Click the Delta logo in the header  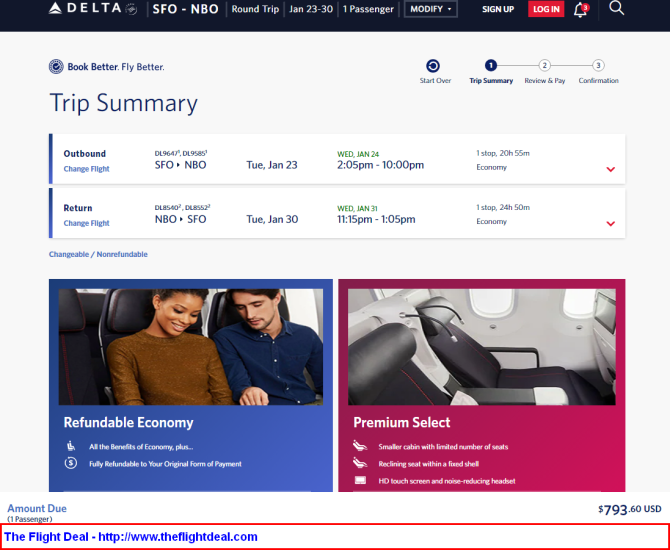(x=92, y=9)
